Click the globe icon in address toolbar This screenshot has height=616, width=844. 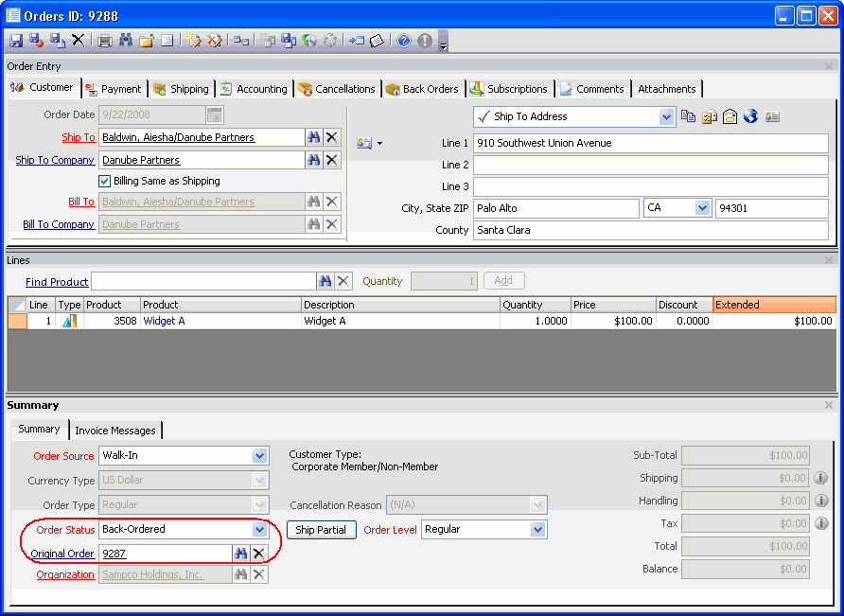[x=751, y=116]
